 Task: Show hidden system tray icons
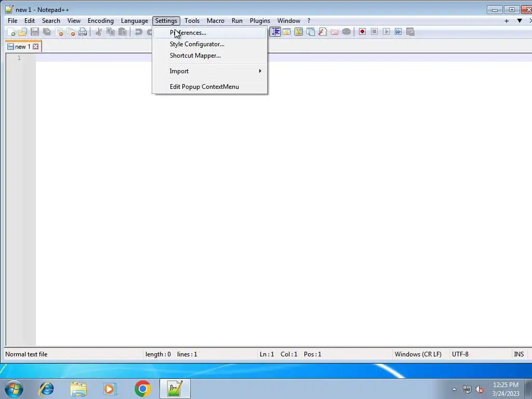[x=454, y=389]
